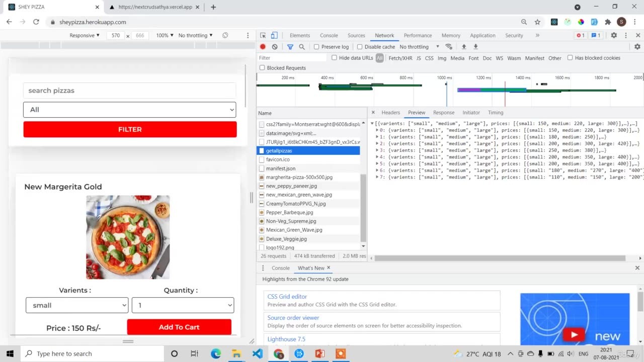Click the browser reload icon
This screenshot has height=362, width=644.
[36, 22]
